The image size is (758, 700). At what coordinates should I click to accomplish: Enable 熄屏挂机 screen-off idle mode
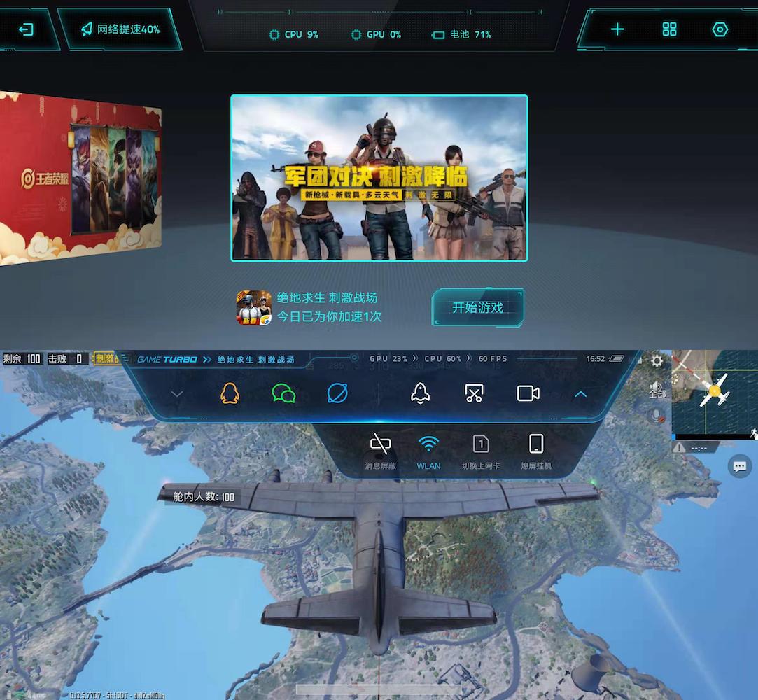[536, 451]
